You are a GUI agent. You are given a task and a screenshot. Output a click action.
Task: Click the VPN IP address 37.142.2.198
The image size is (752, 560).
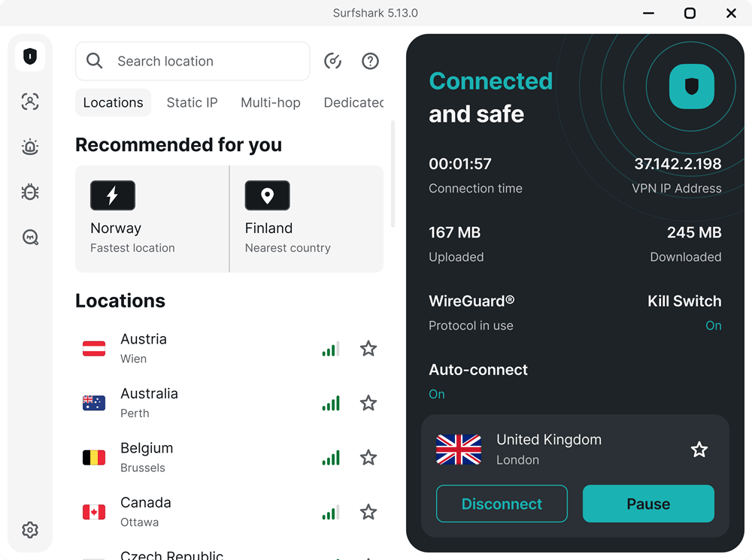point(678,164)
